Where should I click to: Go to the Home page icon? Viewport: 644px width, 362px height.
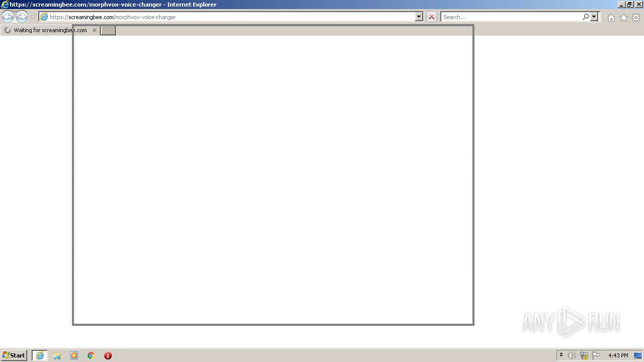coord(611,18)
